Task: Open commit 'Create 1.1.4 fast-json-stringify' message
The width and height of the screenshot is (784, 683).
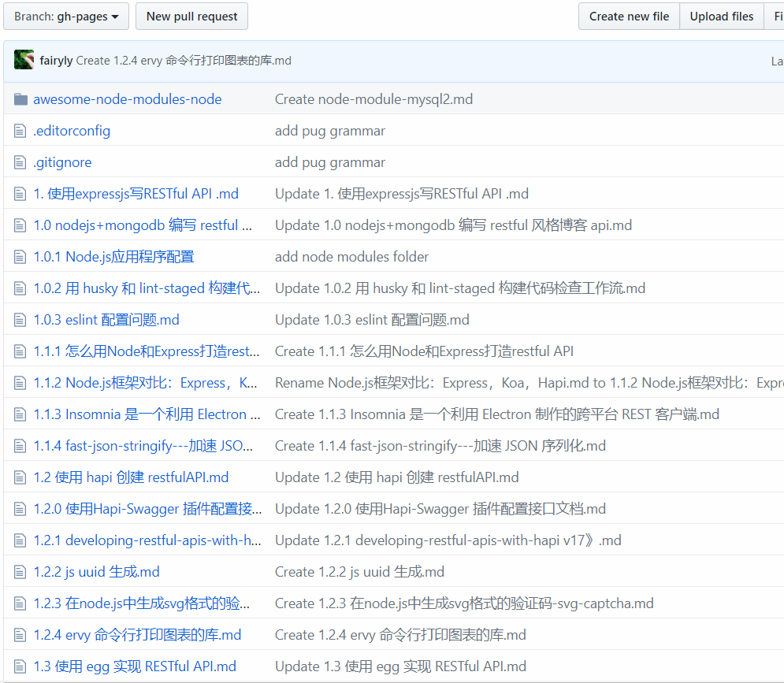Action: pyautogui.click(x=440, y=446)
